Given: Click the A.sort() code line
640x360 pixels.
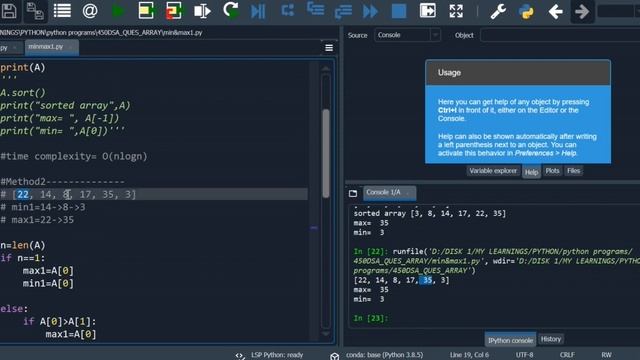Looking at the screenshot, I should pos(23,93).
